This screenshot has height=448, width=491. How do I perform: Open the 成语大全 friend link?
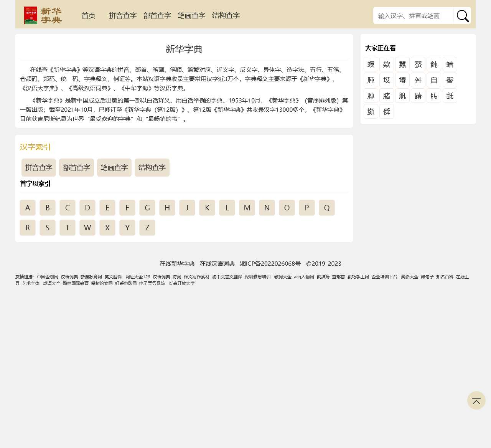[x=52, y=283]
